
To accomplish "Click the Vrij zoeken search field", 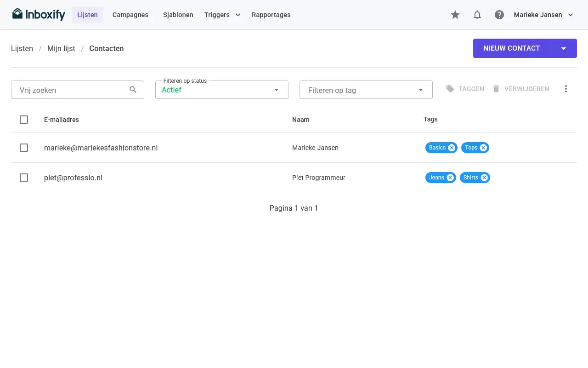I will pyautogui.click(x=78, y=90).
